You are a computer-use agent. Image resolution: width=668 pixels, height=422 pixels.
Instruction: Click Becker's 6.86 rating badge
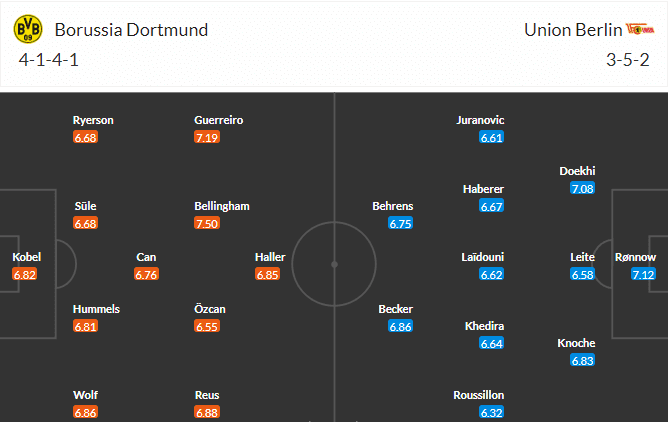coord(400,326)
